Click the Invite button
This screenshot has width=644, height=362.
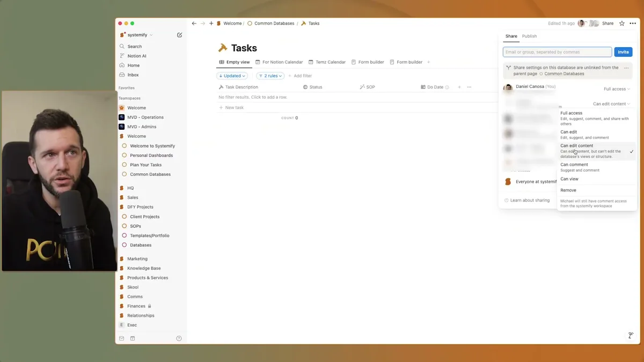click(623, 52)
